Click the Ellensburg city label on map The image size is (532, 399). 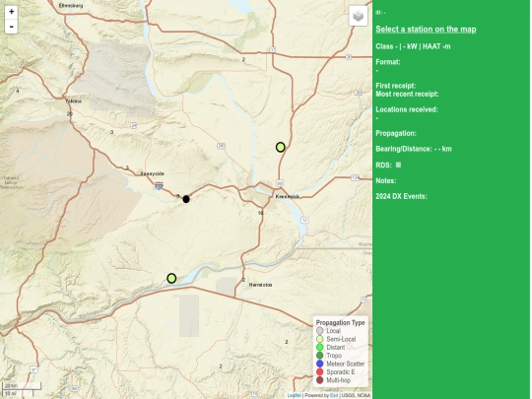[71, 6]
